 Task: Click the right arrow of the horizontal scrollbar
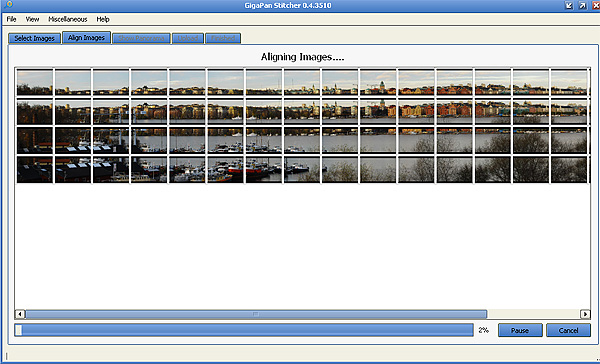(585, 314)
